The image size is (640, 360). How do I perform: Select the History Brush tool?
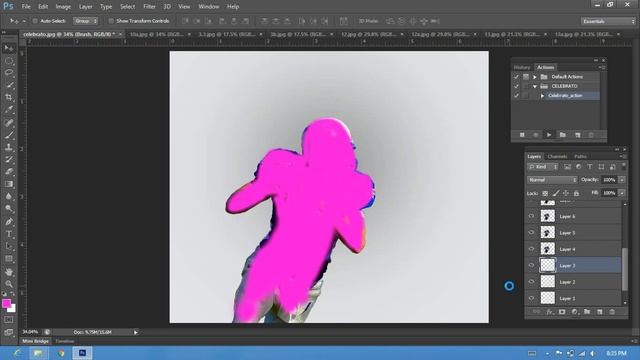(x=9, y=160)
